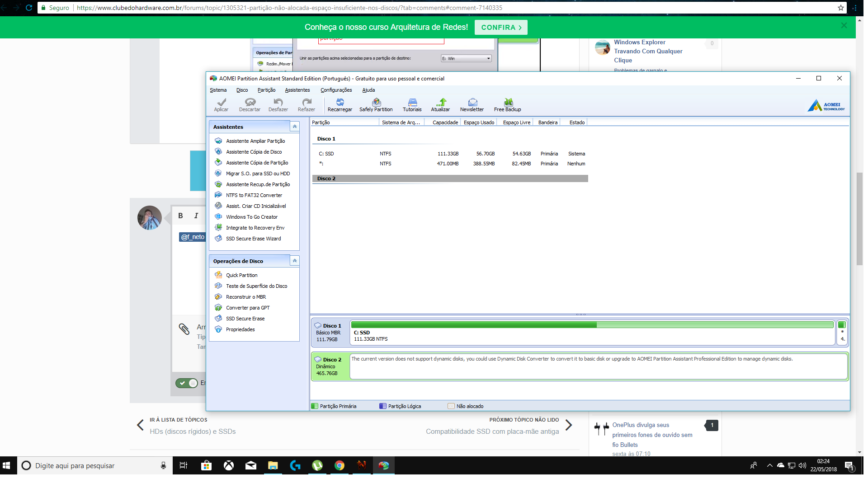868x488 pixels.
Task: Select the Disco 2 header row
Action: point(450,178)
